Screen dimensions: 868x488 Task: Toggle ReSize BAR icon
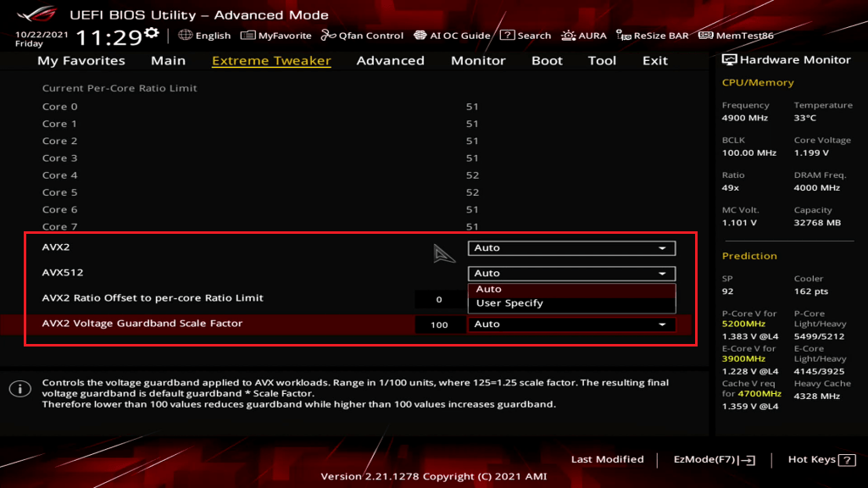(623, 36)
